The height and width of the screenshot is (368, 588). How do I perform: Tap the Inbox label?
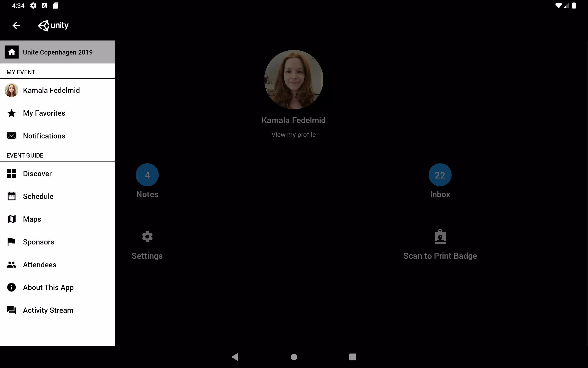point(440,194)
